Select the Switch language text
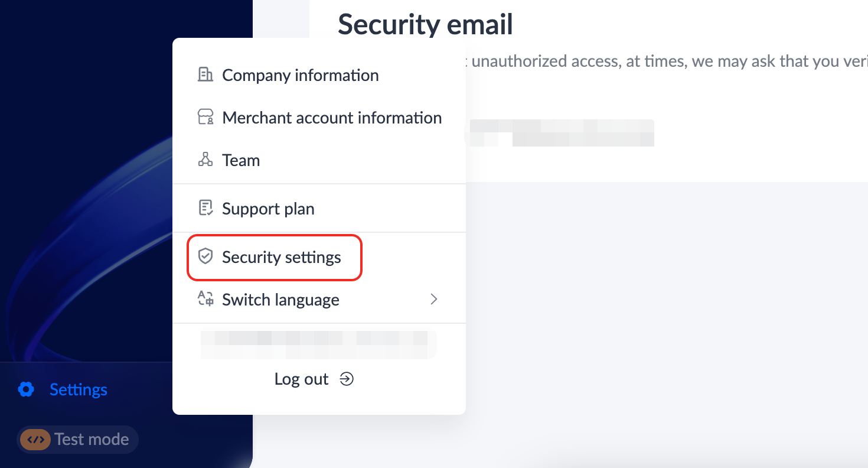 (x=280, y=300)
